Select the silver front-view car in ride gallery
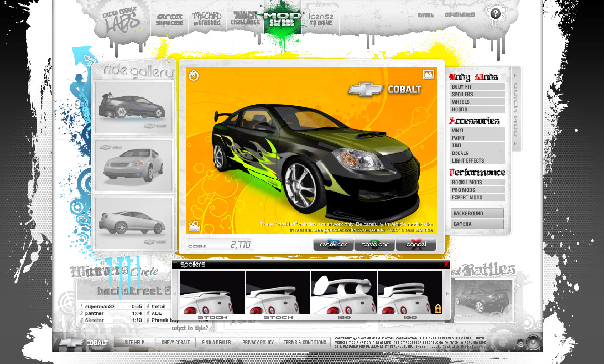604x364 pixels. point(134,166)
